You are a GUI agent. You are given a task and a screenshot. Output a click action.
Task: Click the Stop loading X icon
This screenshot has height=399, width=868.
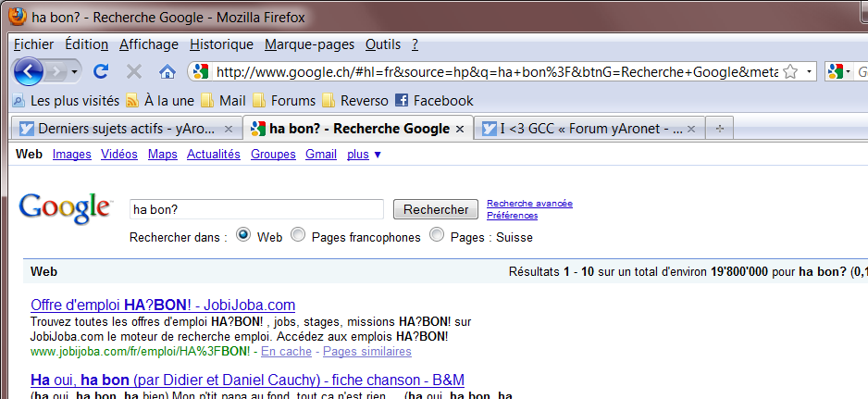(x=134, y=71)
